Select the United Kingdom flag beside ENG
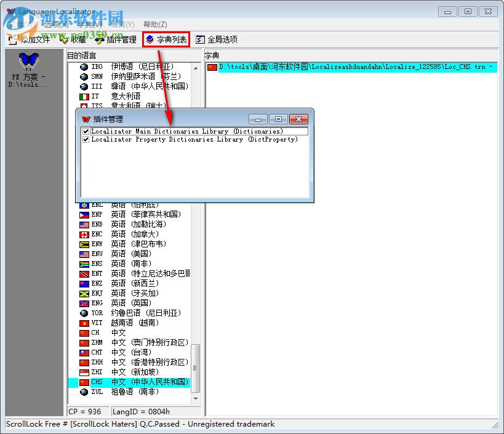Viewport: 504px width, 434px height. (x=84, y=303)
